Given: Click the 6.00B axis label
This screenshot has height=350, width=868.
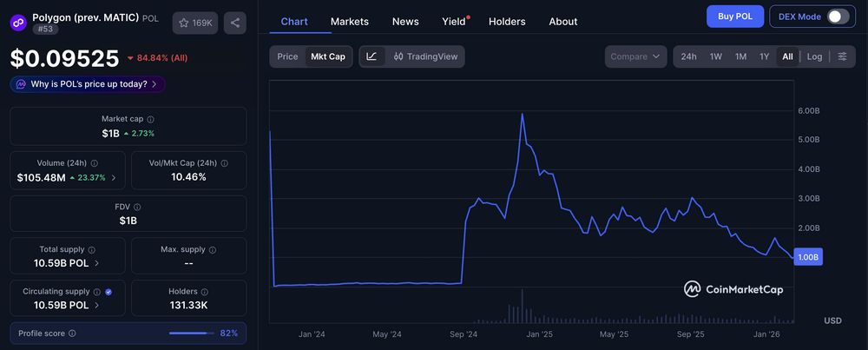Looking at the screenshot, I should pyautogui.click(x=808, y=111).
